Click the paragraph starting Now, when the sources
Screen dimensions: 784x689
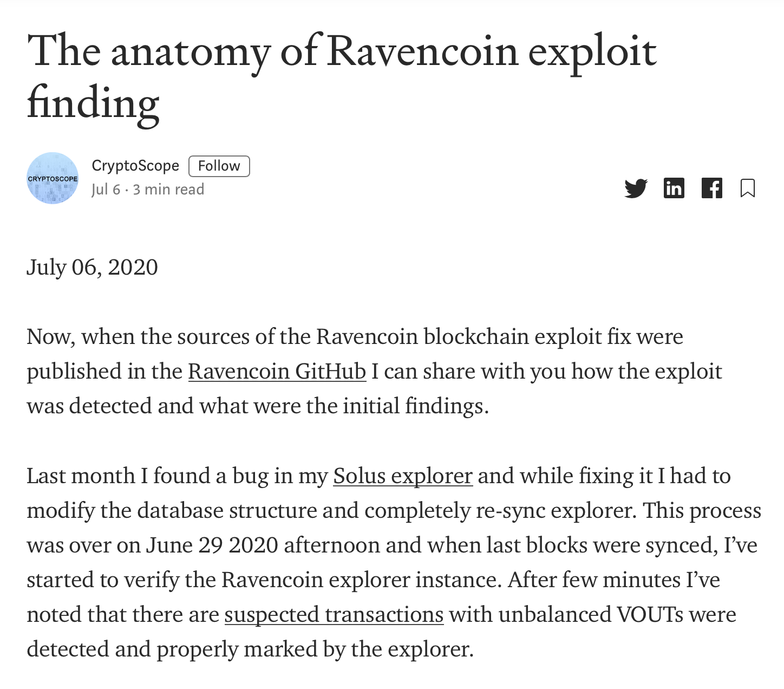[x=374, y=371]
